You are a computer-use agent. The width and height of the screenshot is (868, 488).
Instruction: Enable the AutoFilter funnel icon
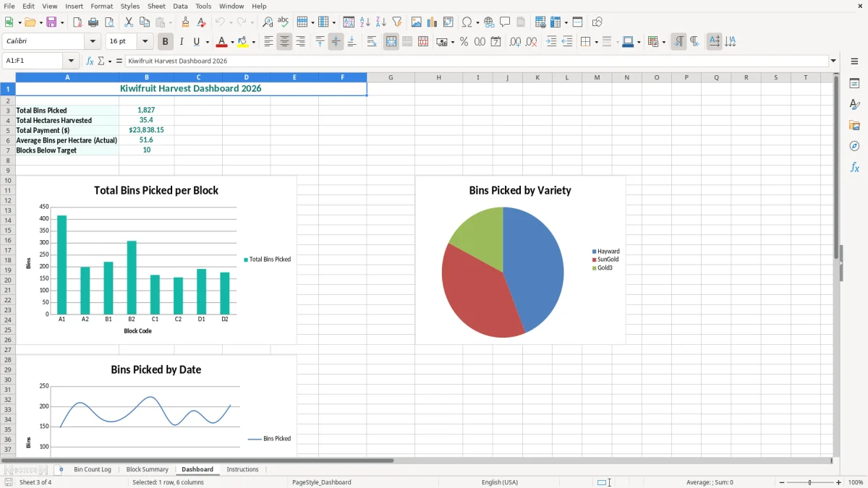coord(397,22)
